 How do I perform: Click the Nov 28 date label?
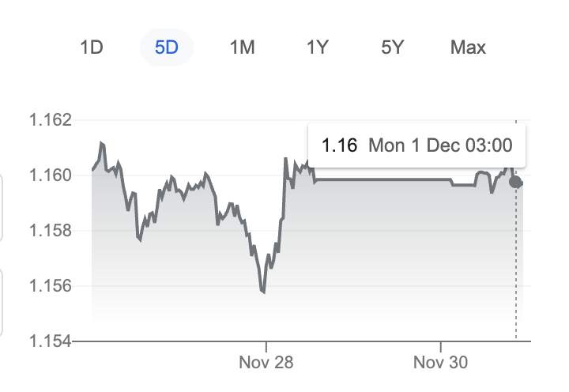point(266,363)
